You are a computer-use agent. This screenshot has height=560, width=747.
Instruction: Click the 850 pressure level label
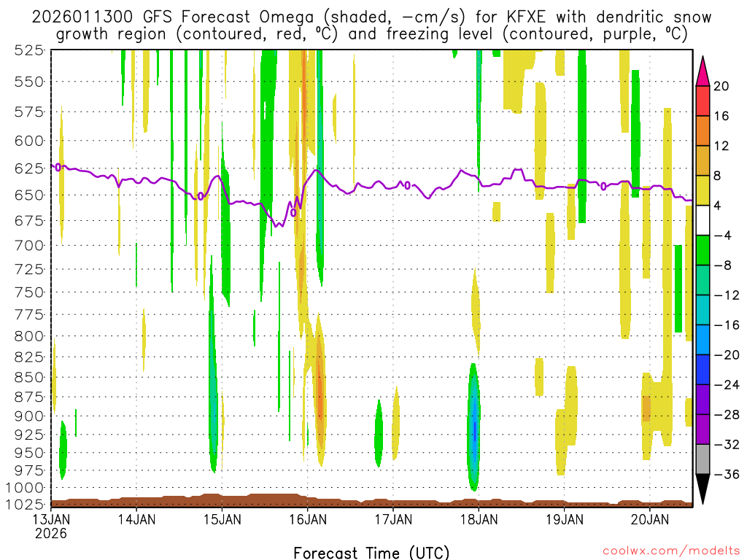click(x=29, y=378)
